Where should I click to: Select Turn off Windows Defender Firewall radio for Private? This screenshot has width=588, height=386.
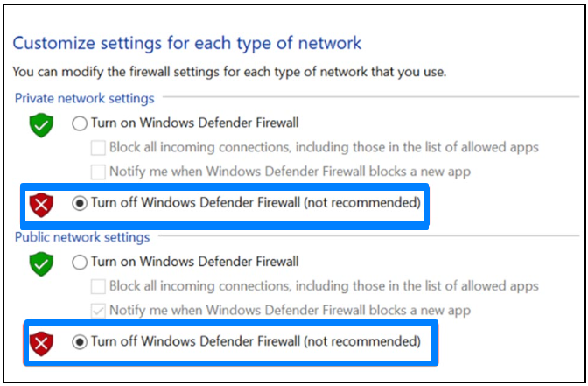[x=80, y=204]
